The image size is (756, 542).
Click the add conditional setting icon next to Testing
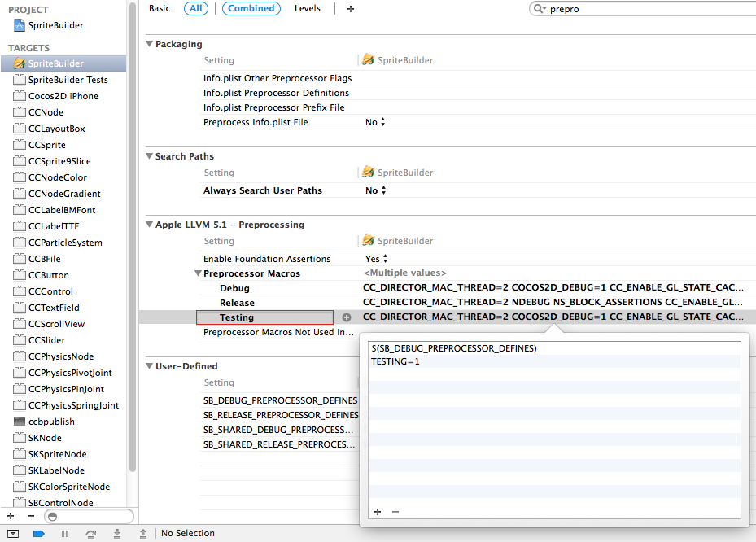pyautogui.click(x=347, y=317)
